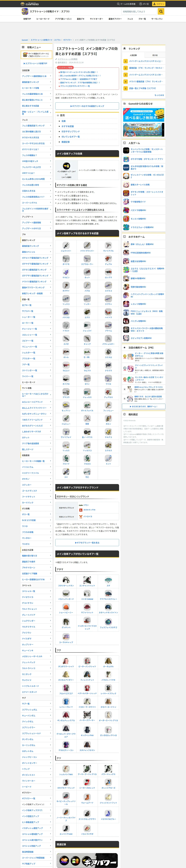Image resolution: width=186 pixels, height=868 pixels.
Task: Follow the もっとみる ranking link
Action: tap(159, 95)
